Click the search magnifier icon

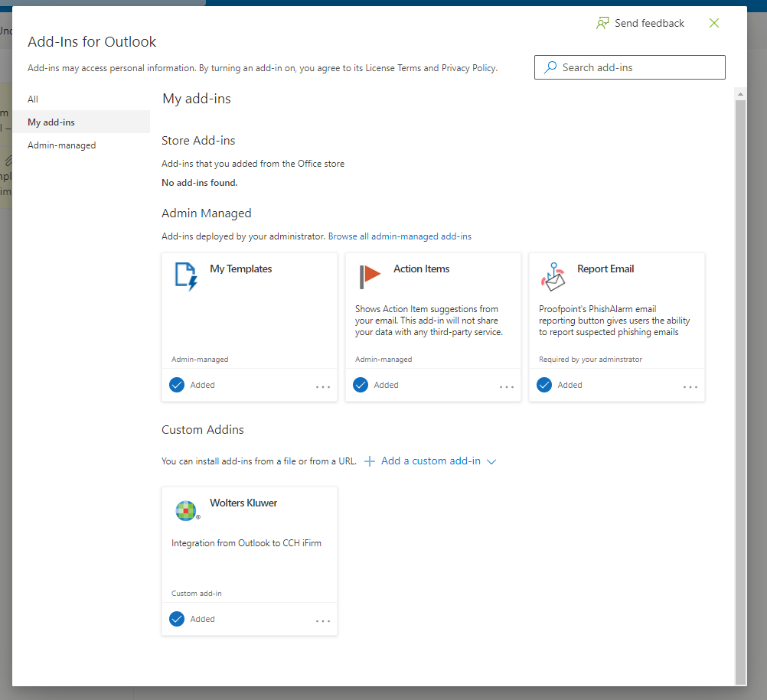tap(550, 67)
